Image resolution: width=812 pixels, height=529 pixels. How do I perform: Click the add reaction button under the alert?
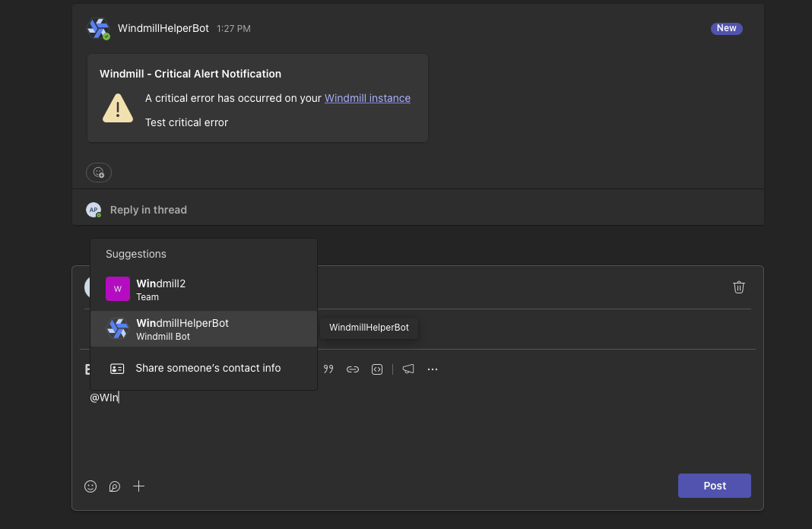tap(99, 173)
